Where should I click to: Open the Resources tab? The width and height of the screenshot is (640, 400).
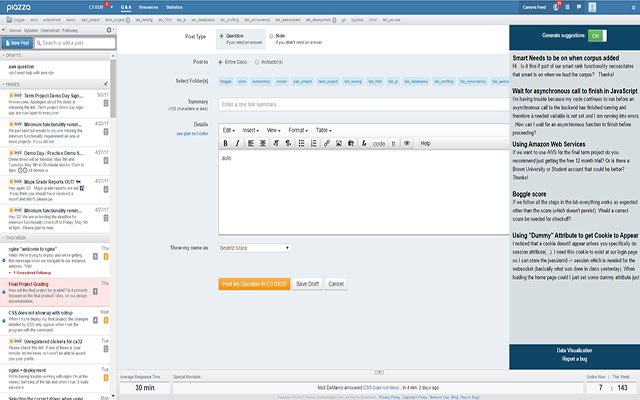click(148, 7)
